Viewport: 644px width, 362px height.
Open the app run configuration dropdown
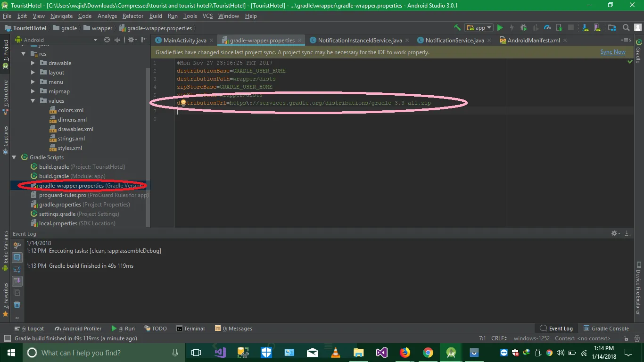(479, 28)
